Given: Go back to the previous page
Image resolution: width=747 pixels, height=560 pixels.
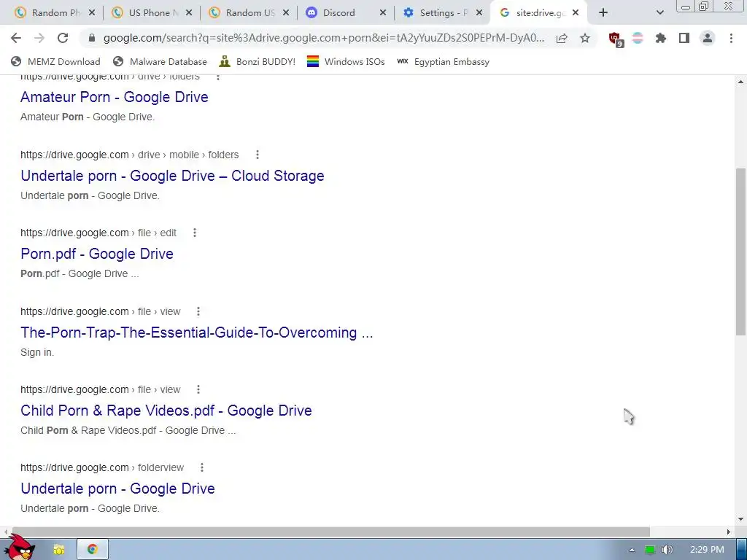Looking at the screenshot, I should pyautogui.click(x=16, y=38).
